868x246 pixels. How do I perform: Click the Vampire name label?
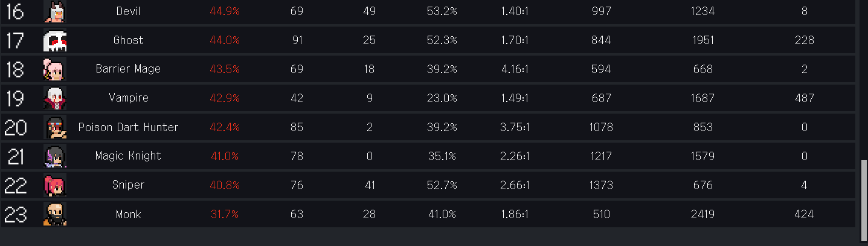[x=128, y=98]
